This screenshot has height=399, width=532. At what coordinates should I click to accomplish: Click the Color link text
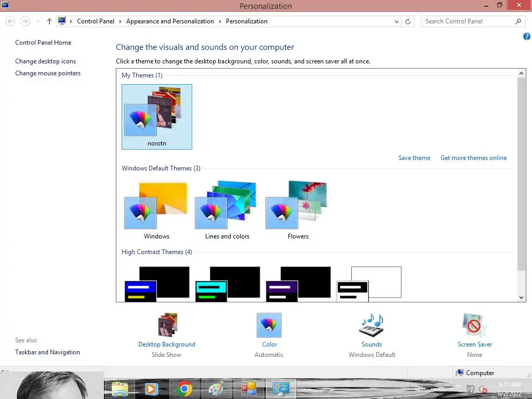click(270, 344)
